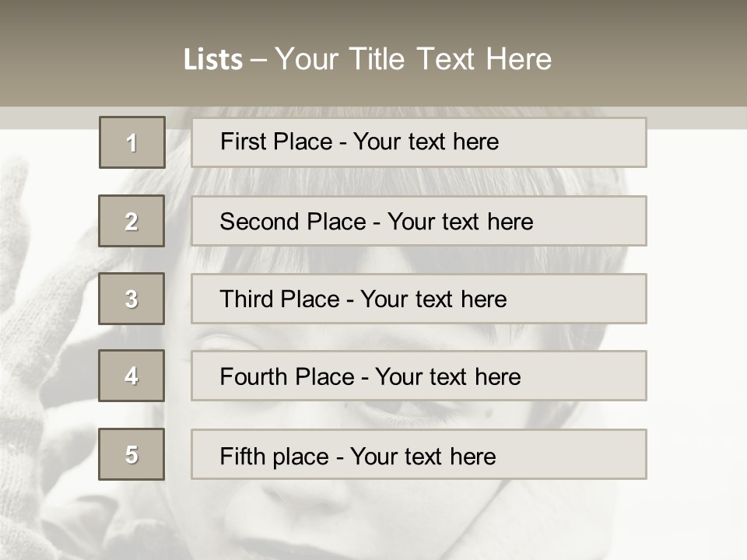This screenshot has width=747, height=560.
Task: Select the number 4 box
Action: [132, 376]
